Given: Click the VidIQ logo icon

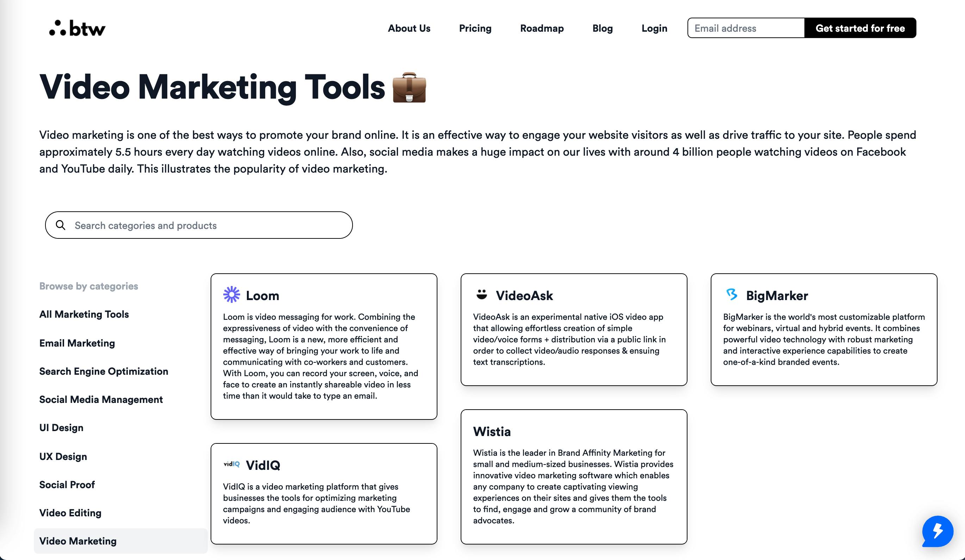Looking at the screenshot, I should pos(231,464).
